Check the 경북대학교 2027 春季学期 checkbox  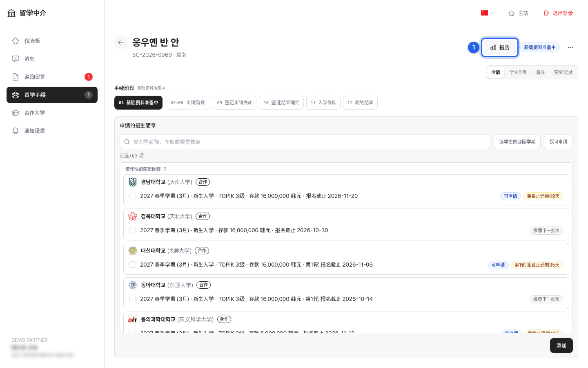[x=133, y=230]
